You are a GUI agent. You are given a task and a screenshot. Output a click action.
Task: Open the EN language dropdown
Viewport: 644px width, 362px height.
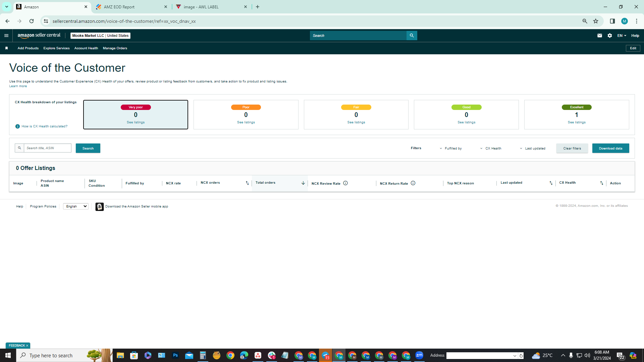(x=622, y=36)
